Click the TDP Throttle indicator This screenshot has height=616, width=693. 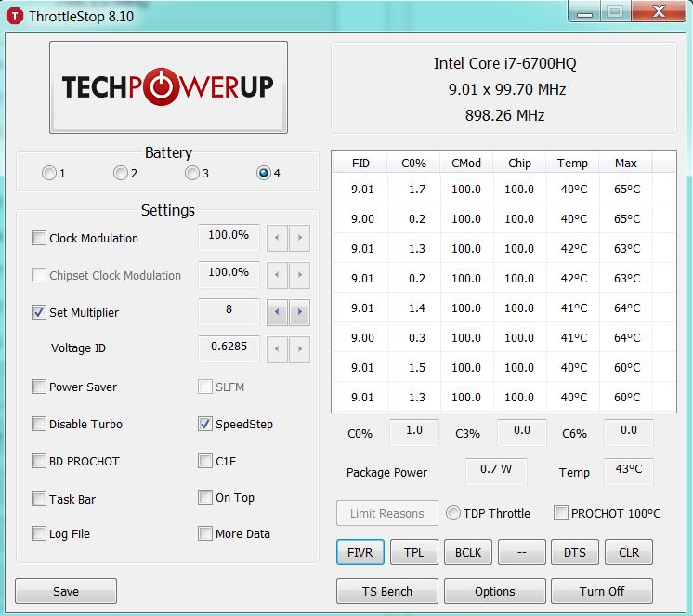click(x=453, y=513)
